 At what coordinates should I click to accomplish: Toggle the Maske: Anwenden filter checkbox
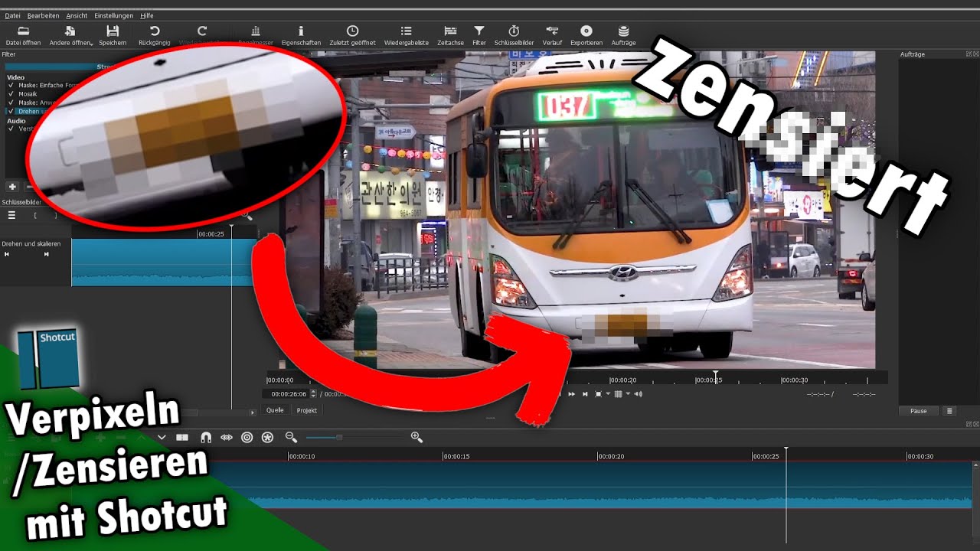pyautogui.click(x=11, y=103)
